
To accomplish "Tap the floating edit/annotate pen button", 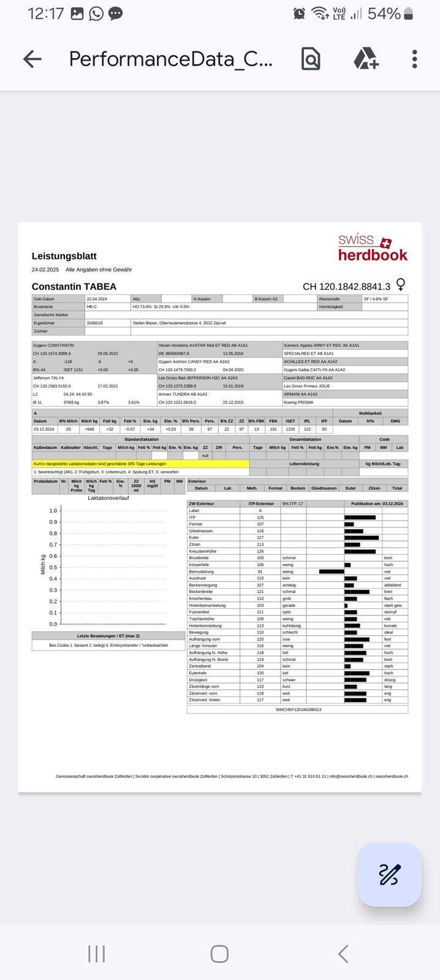I will point(389,874).
